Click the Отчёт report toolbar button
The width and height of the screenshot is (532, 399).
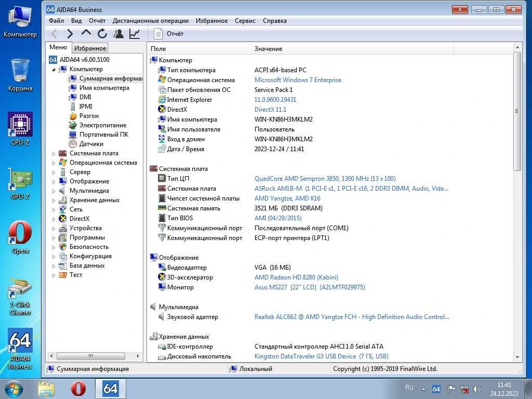coord(169,34)
